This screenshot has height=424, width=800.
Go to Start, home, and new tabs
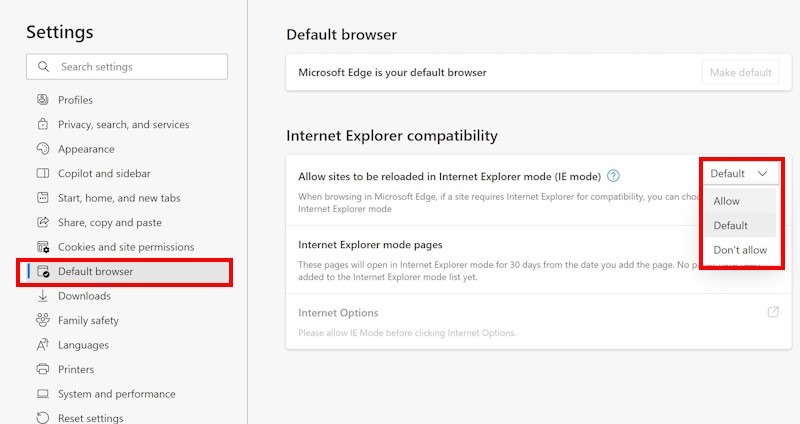[x=118, y=198]
